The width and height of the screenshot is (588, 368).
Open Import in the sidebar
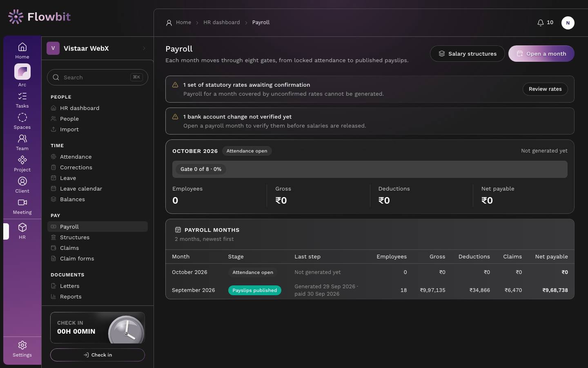click(x=98, y=129)
